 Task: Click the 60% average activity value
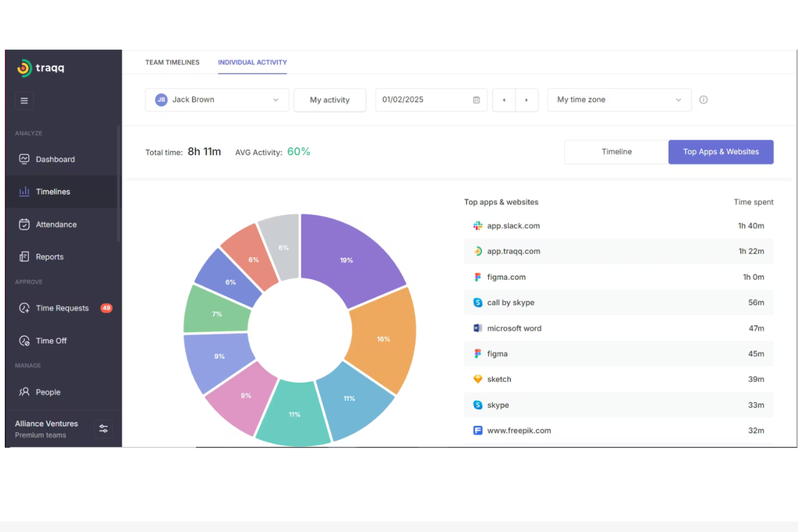(x=299, y=152)
